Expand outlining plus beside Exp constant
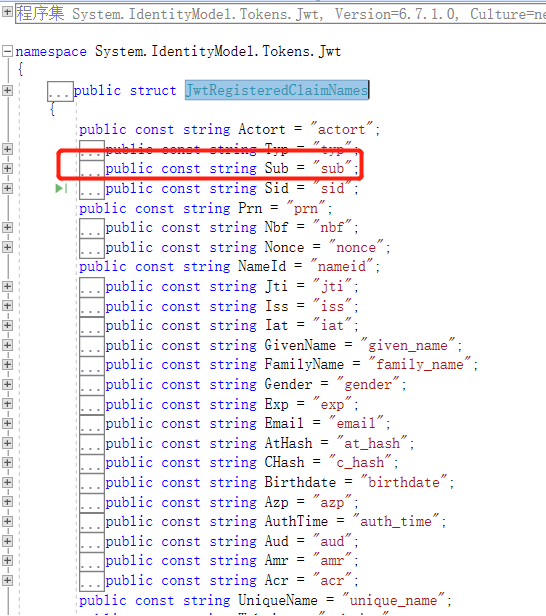 click(x=7, y=403)
